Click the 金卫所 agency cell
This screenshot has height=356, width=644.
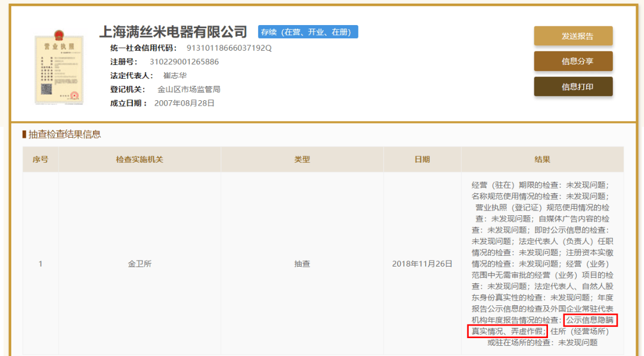[140, 264]
